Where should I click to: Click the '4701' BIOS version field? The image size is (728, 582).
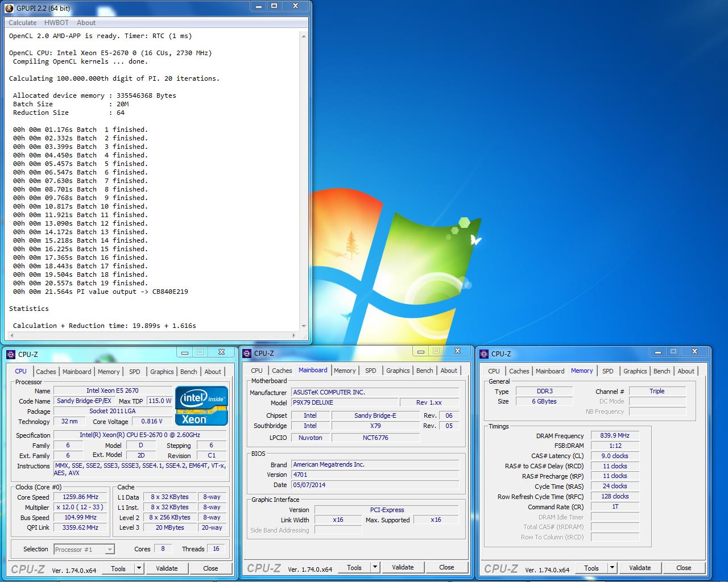pyautogui.click(x=375, y=475)
